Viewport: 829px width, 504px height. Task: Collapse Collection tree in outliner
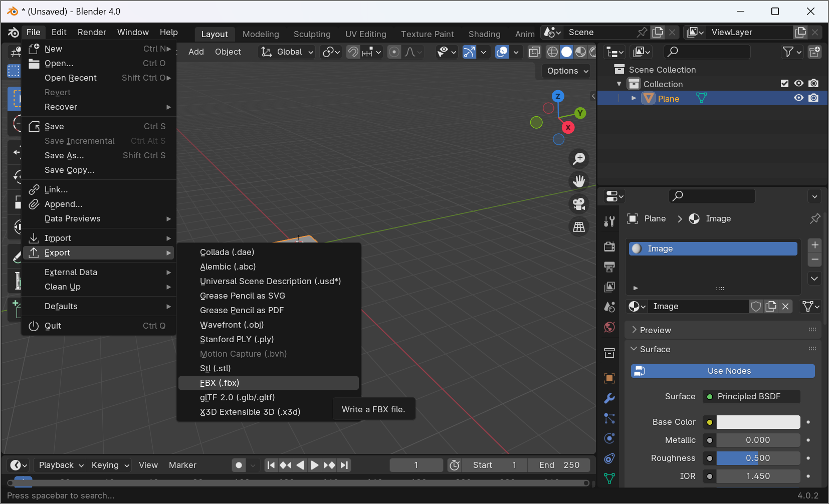(619, 84)
